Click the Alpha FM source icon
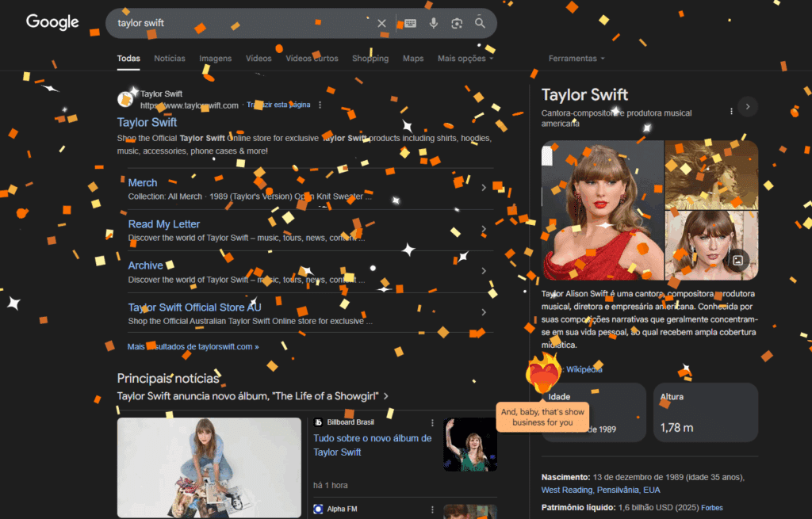 [319, 509]
